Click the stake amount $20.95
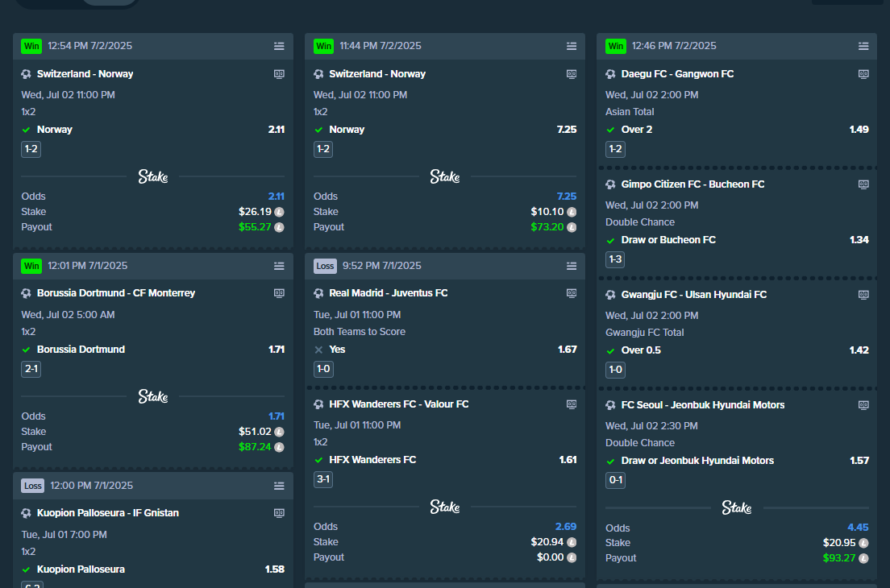Image resolution: width=890 pixels, height=588 pixels. (x=839, y=543)
